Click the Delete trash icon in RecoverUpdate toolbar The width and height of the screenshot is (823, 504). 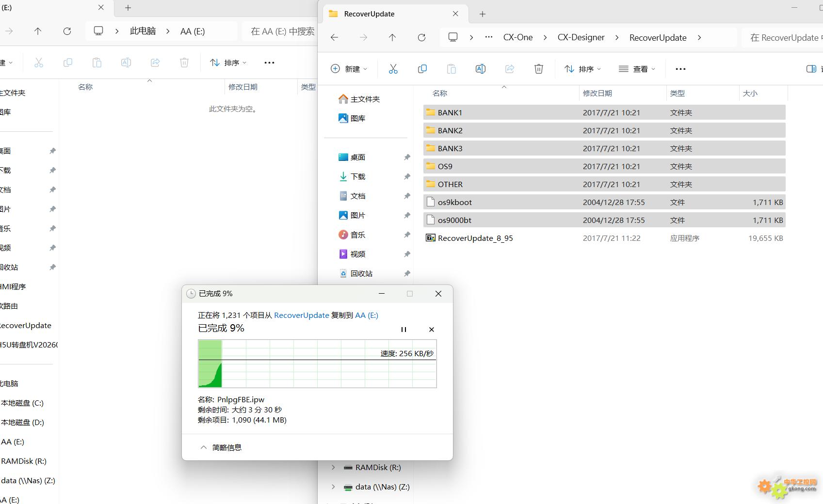pos(538,69)
